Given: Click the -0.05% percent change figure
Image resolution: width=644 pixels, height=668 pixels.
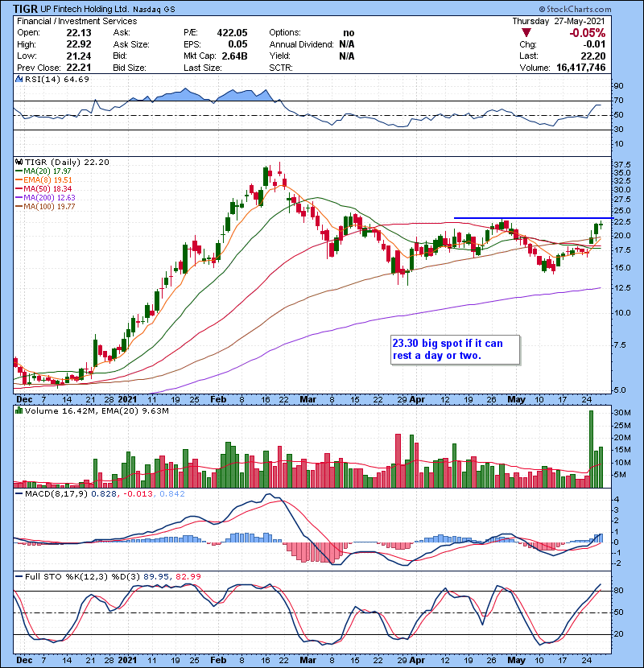Looking at the screenshot, I should [x=588, y=33].
